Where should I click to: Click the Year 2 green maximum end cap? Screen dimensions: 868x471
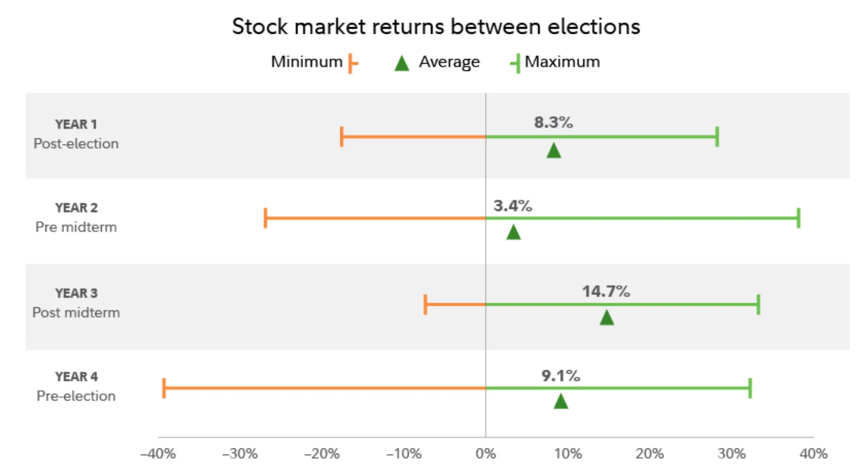pyautogui.click(x=798, y=218)
